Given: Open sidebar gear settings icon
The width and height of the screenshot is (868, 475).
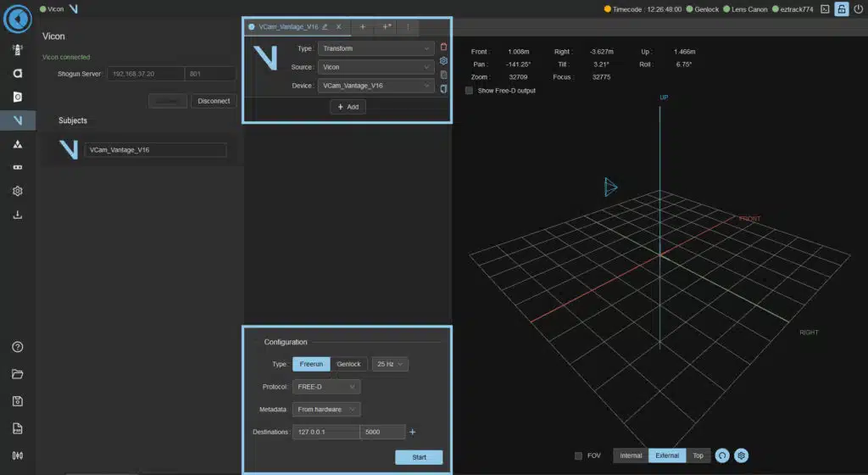Looking at the screenshot, I should click(x=18, y=191).
